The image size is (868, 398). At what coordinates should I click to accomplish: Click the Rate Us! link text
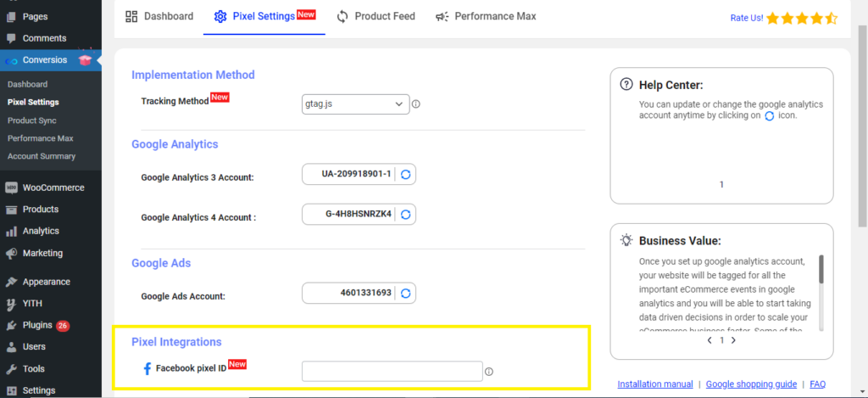[x=746, y=19]
